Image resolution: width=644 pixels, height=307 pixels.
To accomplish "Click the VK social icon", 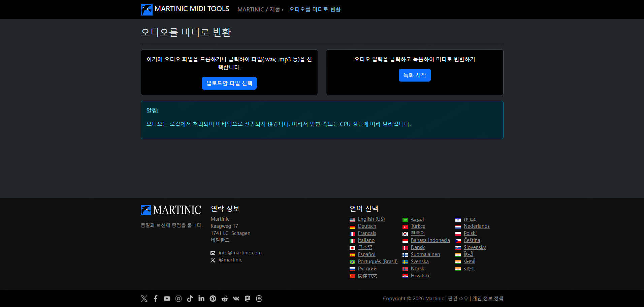I will (x=236, y=299).
